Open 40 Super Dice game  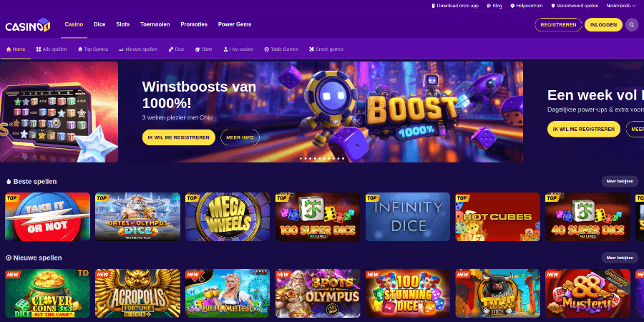[x=587, y=216]
